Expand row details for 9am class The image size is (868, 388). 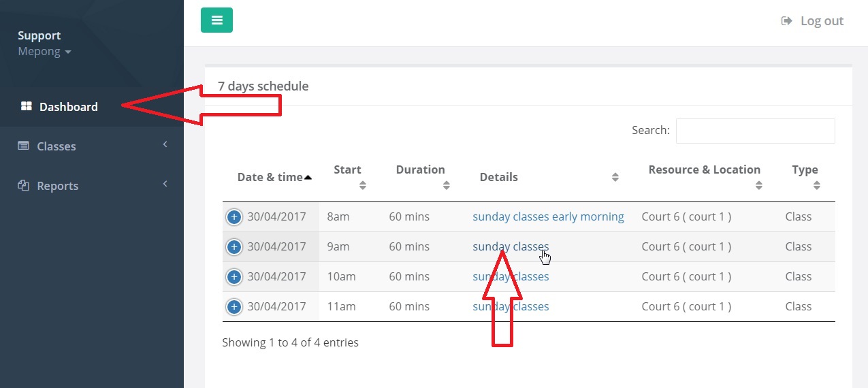[234, 247]
